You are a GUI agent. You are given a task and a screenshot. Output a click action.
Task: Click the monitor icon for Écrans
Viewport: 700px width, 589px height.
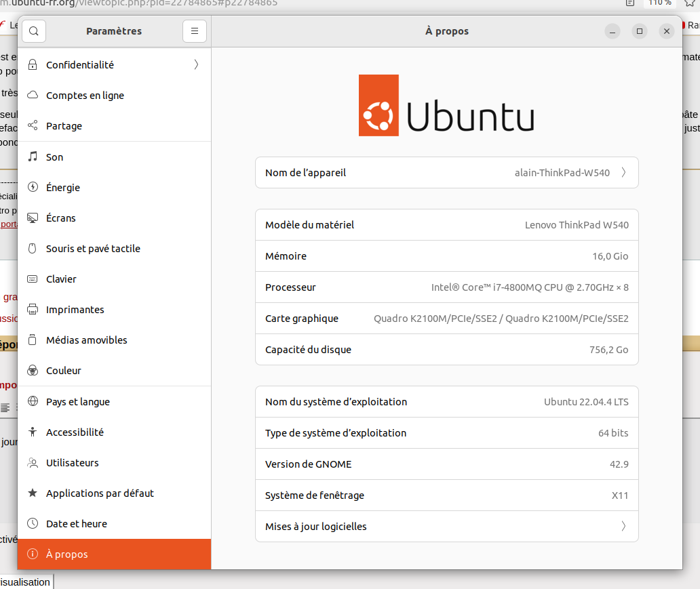click(x=33, y=218)
